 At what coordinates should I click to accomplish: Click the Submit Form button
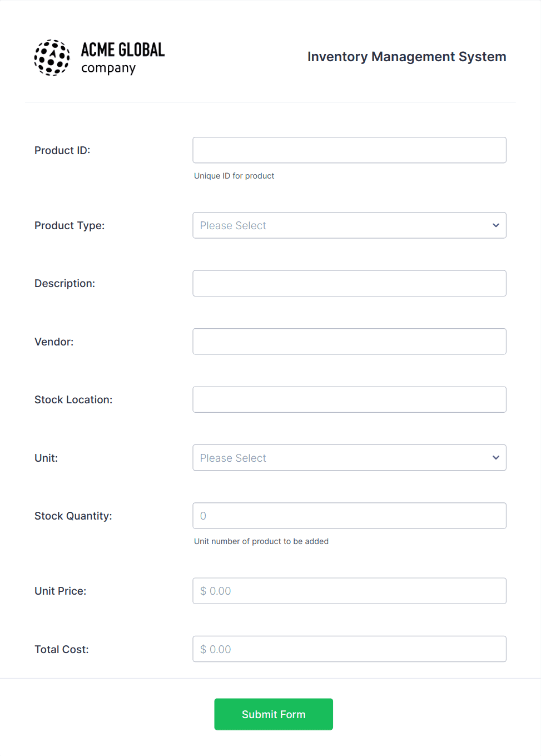pyautogui.click(x=273, y=714)
